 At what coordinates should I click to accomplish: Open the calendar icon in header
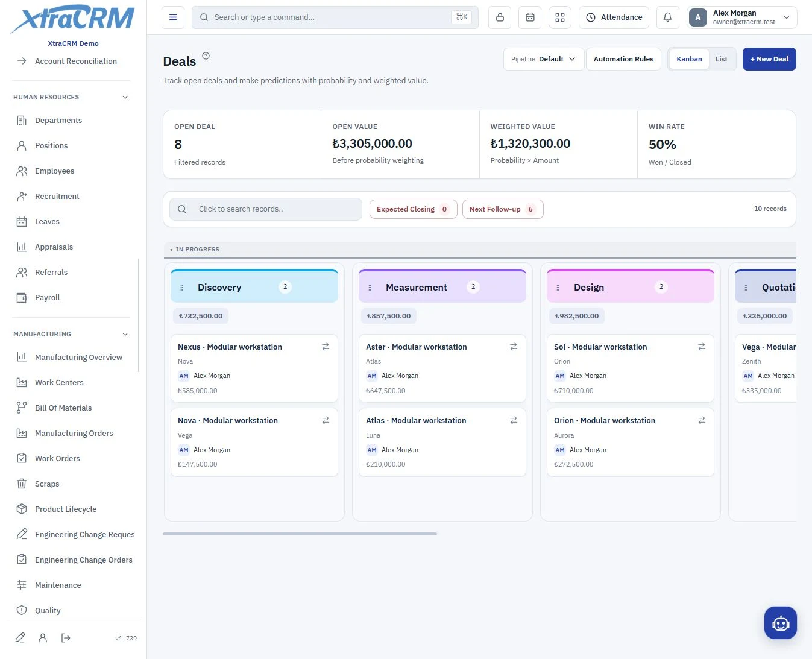[x=530, y=17]
